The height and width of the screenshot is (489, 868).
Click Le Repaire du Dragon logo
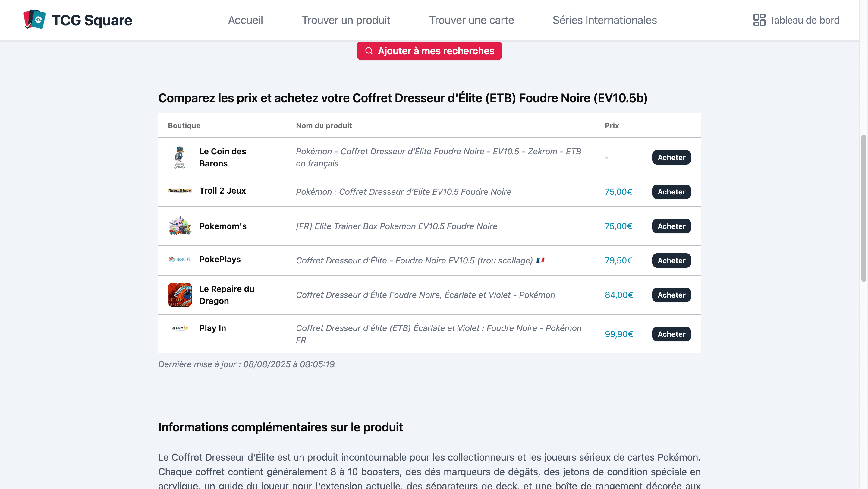(x=180, y=295)
